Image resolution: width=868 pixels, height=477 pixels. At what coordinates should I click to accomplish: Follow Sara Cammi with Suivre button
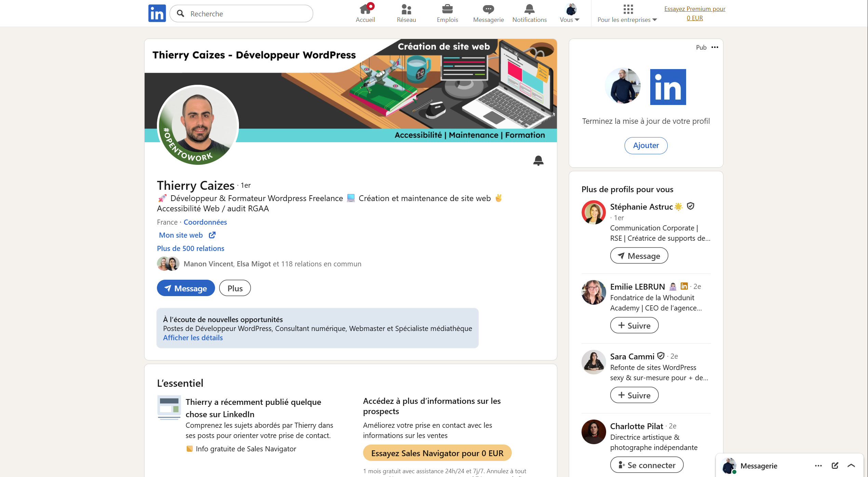[634, 395]
